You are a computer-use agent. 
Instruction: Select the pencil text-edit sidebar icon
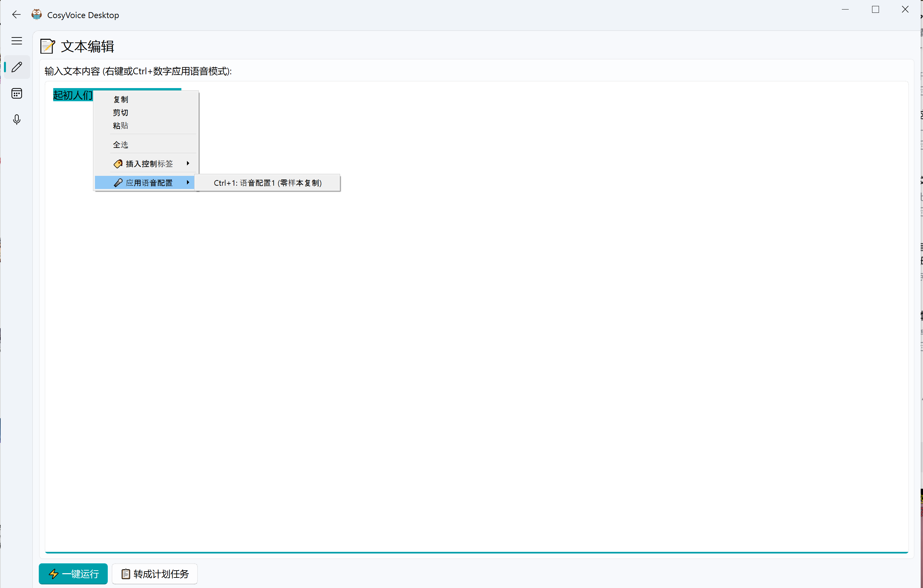coord(16,67)
